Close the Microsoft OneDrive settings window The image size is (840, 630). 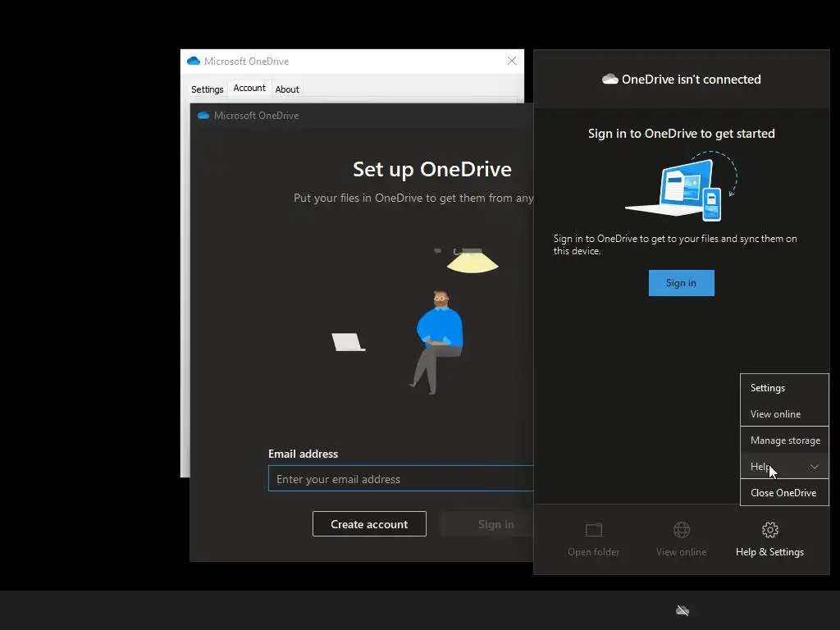click(512, 61)
